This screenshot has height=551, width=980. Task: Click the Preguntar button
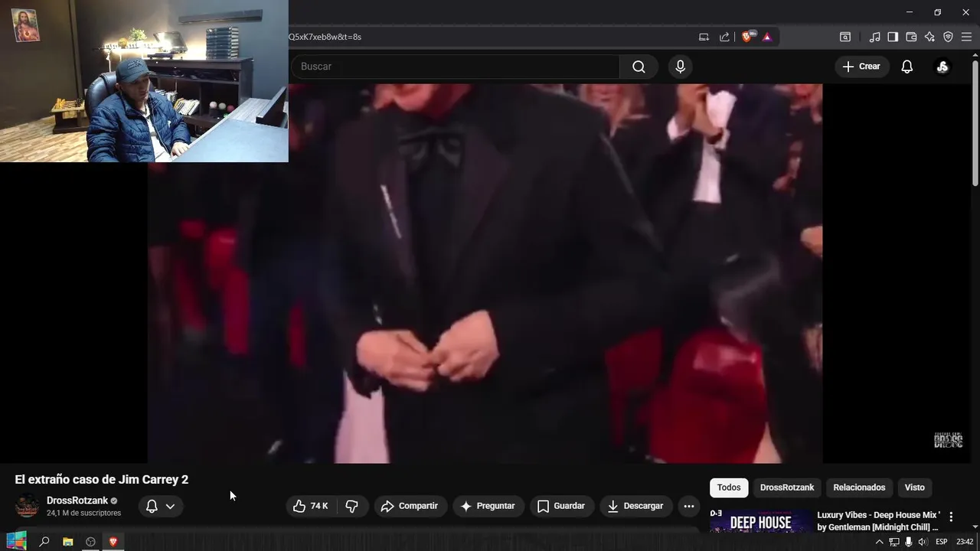pyautogui.click(x=488, y=506)
